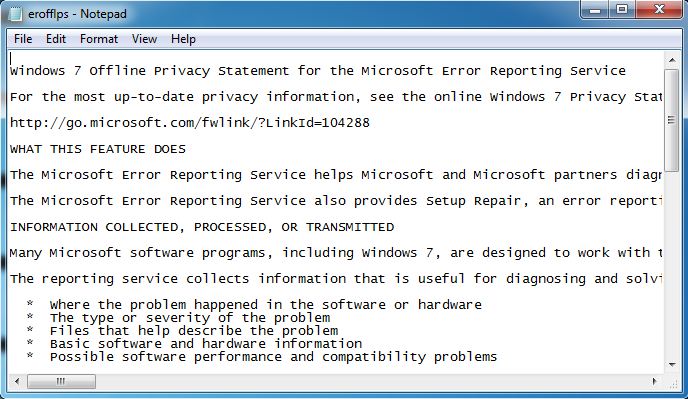The image size is (688, 399).
Task: Click the horizontal scrollbar thumb
Action: (61, 381)
